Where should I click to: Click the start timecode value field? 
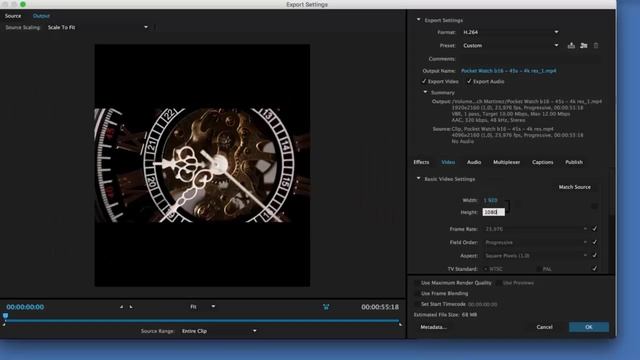coord(482,304)
